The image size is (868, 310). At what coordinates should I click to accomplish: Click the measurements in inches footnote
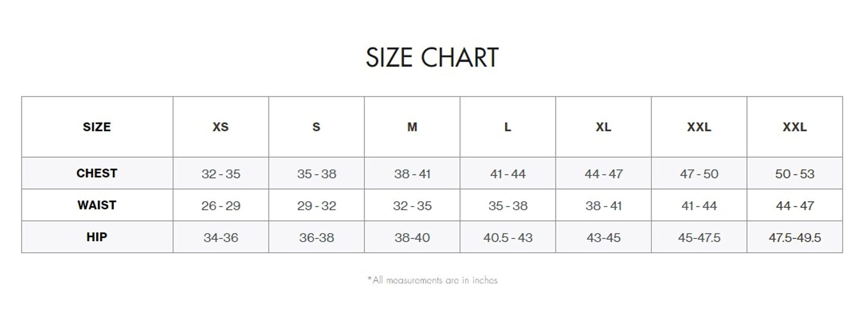point(432,280)
